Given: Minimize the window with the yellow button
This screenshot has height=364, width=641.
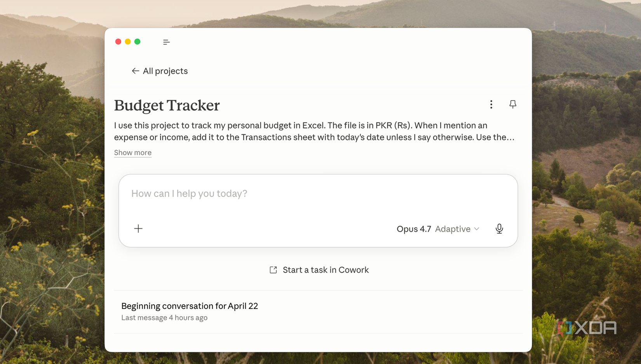Looking at the screenshot, I should click(128, 42).
